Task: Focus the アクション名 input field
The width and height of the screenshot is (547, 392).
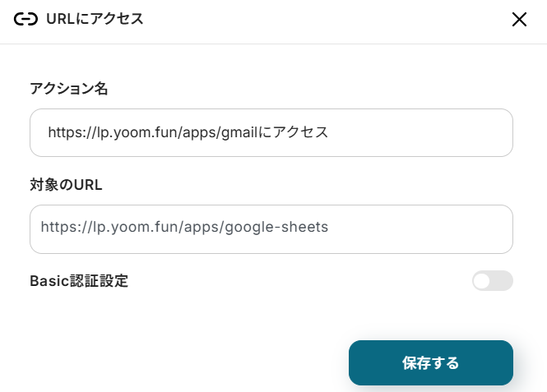Action: tap(271, 132)
